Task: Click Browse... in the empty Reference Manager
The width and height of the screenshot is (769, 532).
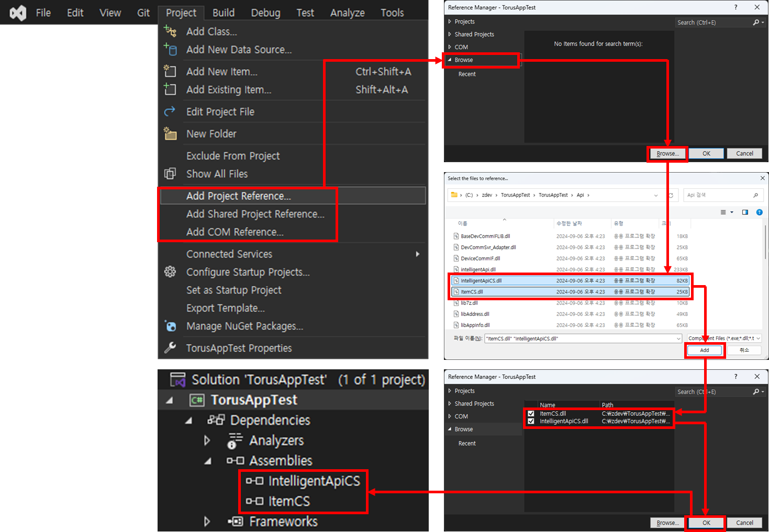Action: click(667, 153)
